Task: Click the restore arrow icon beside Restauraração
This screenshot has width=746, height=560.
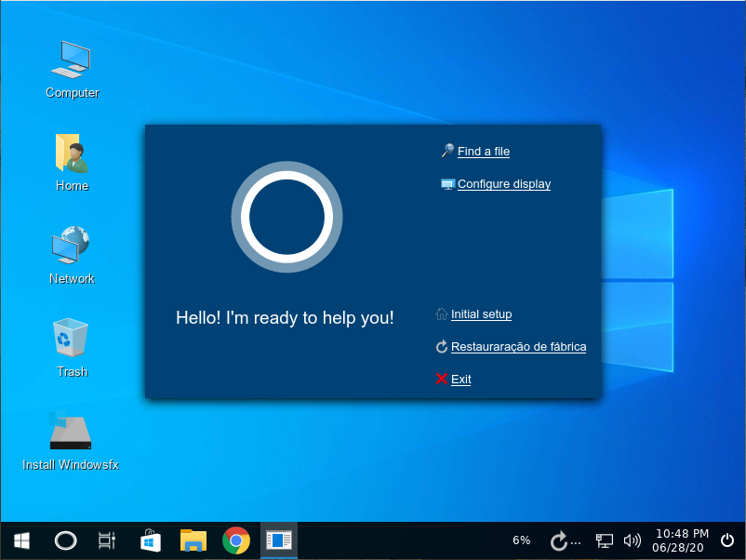Action: [441, 347]
